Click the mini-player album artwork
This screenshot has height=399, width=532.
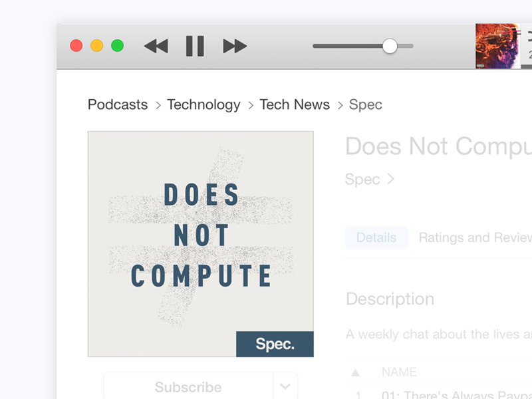tap(497, 47)
